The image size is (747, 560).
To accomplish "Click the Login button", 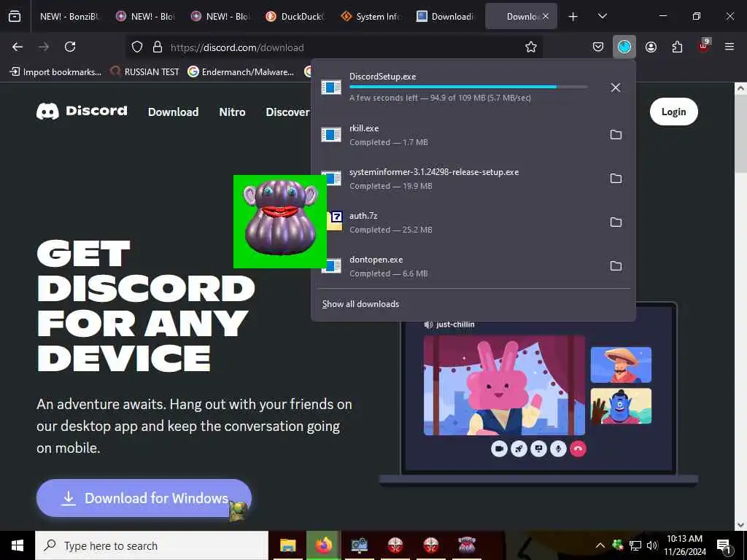I will pos(673,112).
